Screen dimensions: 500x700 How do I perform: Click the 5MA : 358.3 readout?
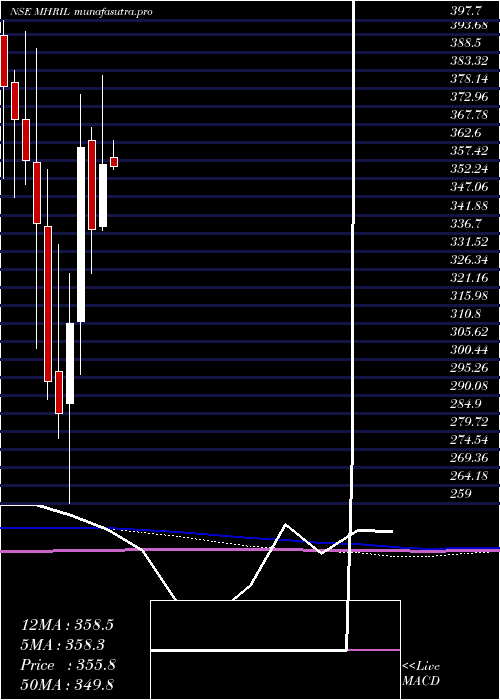pos(63,645)
